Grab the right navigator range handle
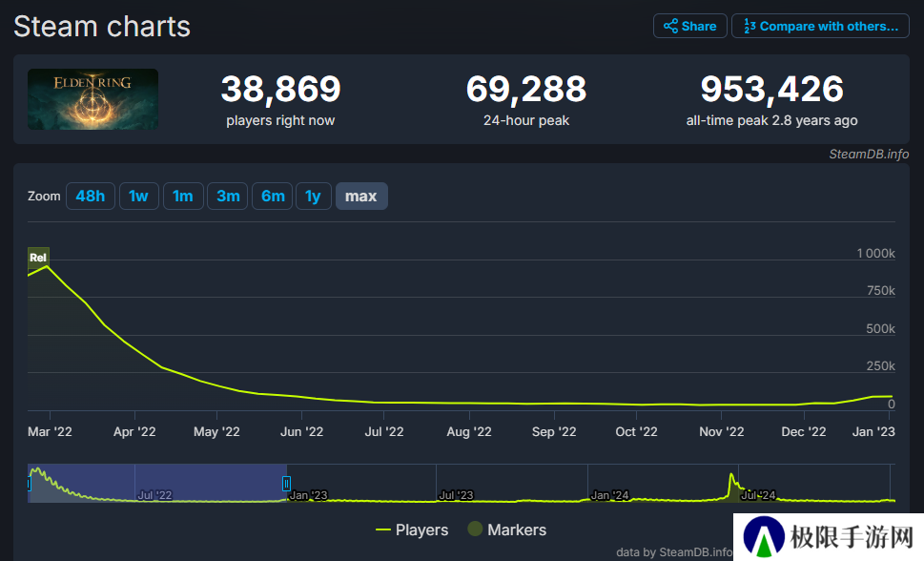Image resolution: width=924 pixels, height=561 pixels. tap(286, 484)
